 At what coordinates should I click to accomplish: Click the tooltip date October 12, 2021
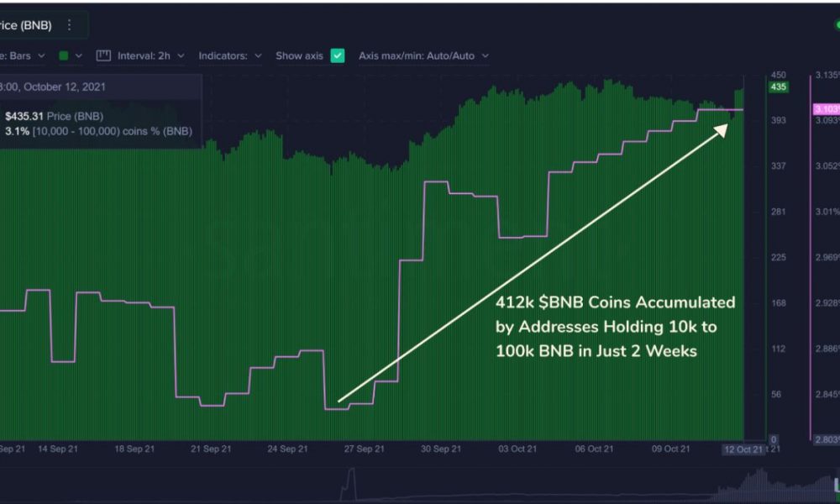tap(52, 87)
